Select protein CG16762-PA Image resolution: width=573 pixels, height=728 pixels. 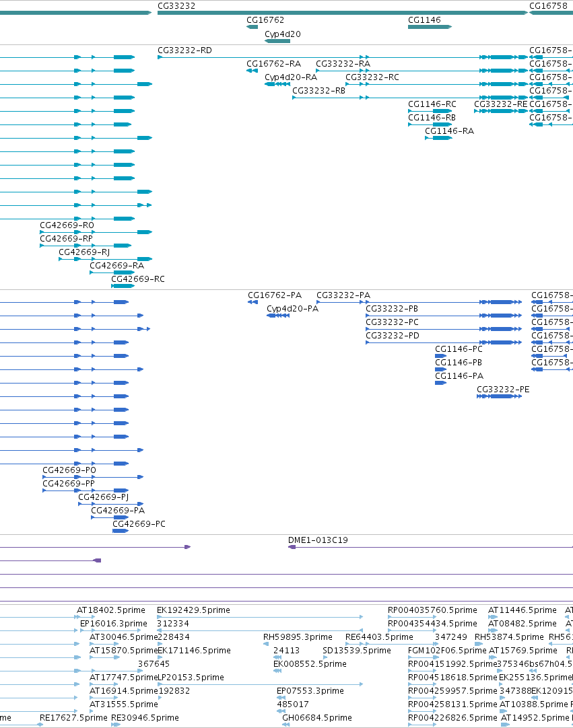coord(252,302)
